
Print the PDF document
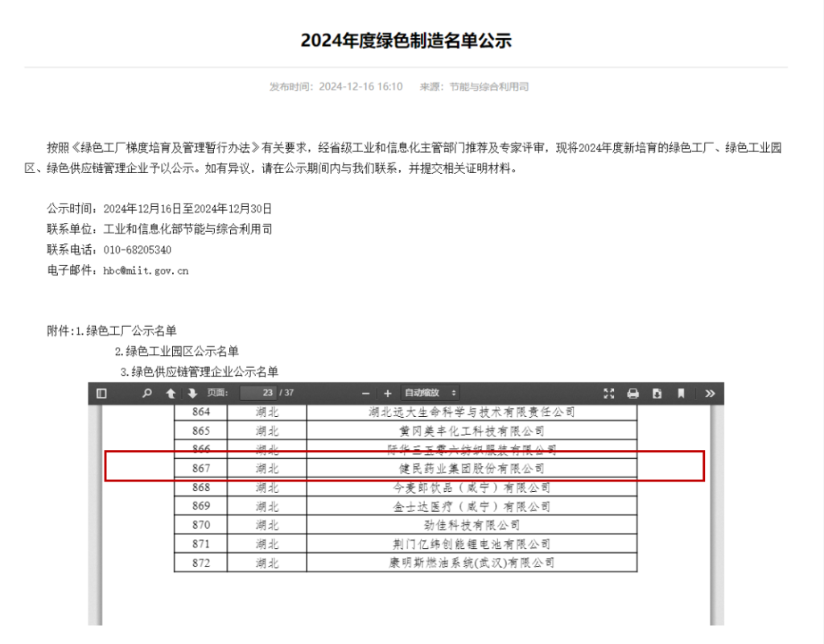(x=632, y=393)
